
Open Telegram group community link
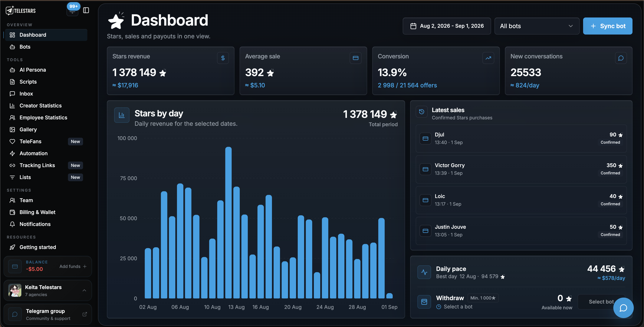[48, 314]
